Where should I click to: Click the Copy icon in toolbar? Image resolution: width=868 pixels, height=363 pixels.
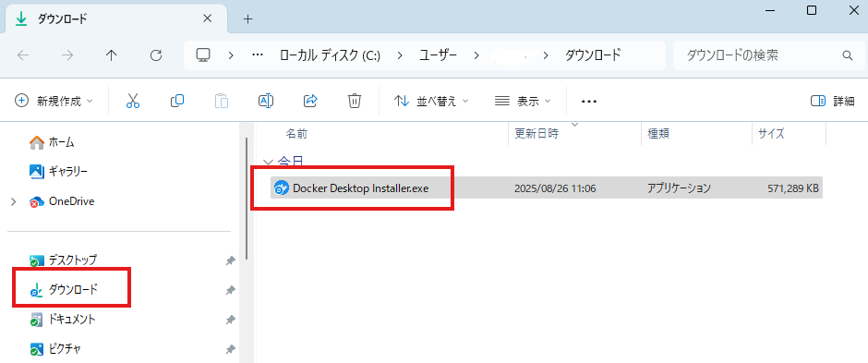point(177,101)
